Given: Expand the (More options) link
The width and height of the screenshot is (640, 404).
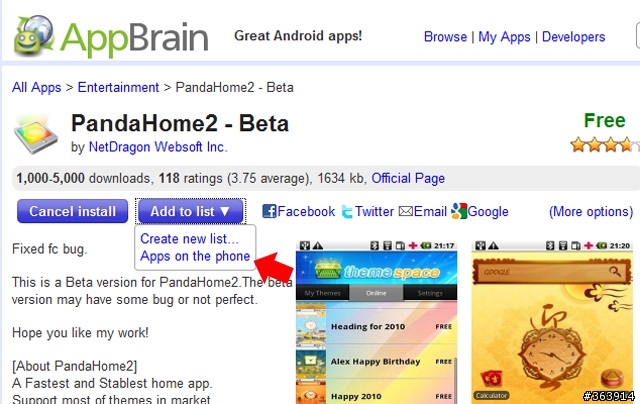Looking at the screenshot, I should pos(591,211).
